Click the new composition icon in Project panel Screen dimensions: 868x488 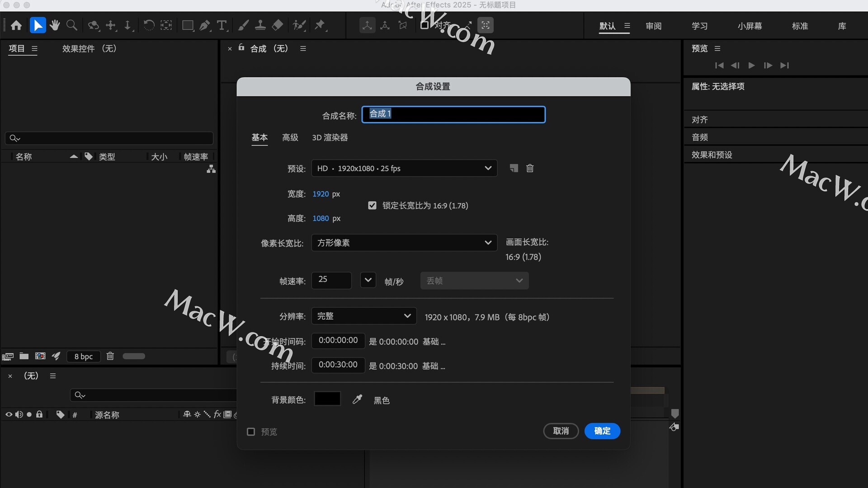[40, 356]
